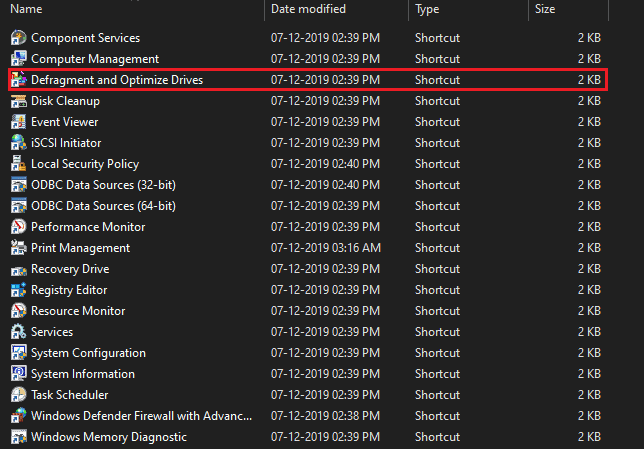Select the Performance Monitor icon
Screen dimensions: 644x449
tap(18, 227)
